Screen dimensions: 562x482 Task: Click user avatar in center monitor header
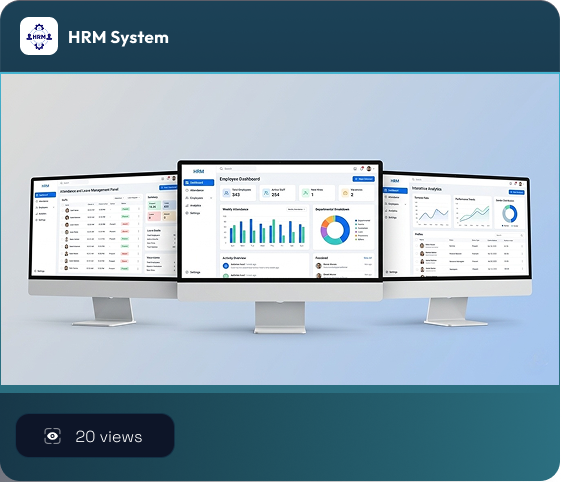click(x=369, y=168)
